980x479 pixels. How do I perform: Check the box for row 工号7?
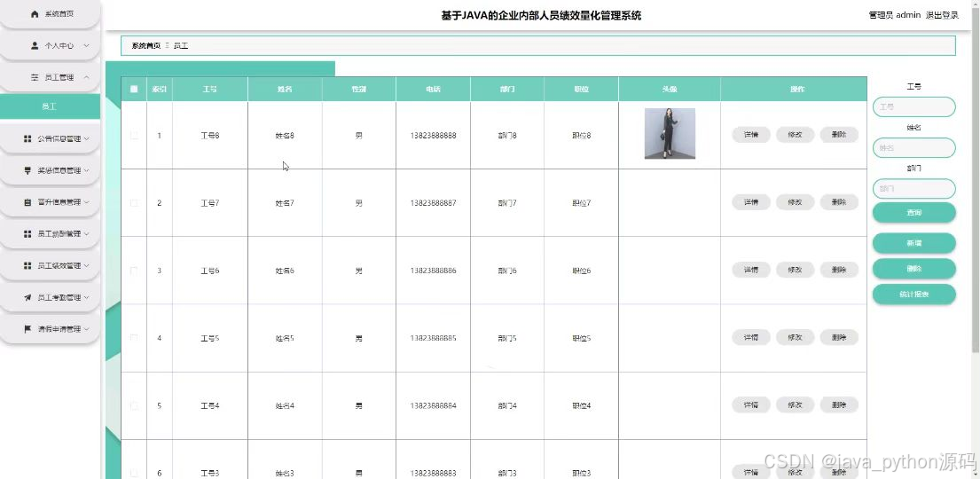coord(134,202)
